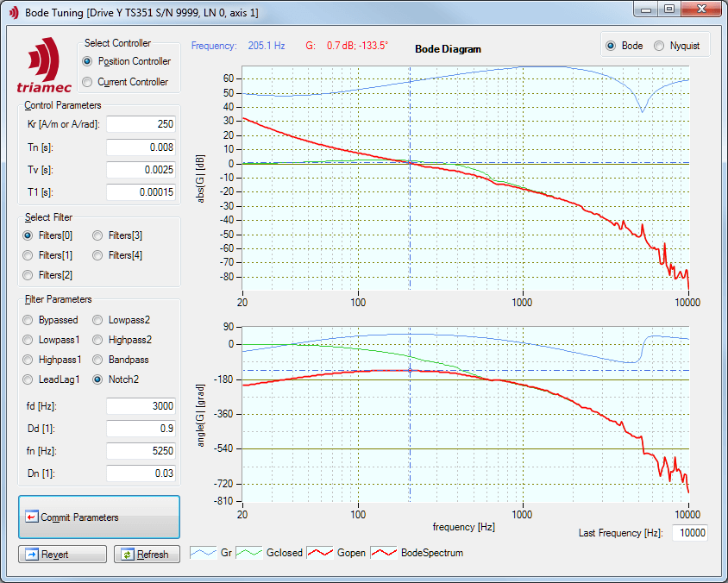Image resolution: width=728 pixels, height=583 pixels.
Task: Focus the Last Frequency input box
Action: click(x=687, y=533)
